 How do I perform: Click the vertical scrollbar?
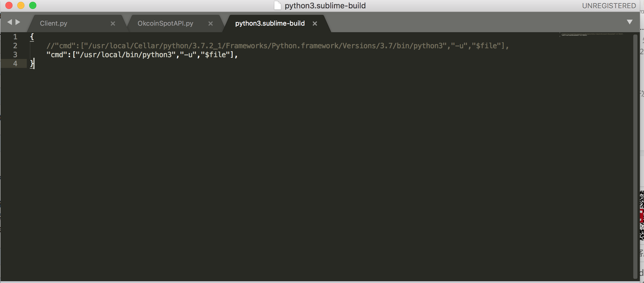click(x=635, y=156)
